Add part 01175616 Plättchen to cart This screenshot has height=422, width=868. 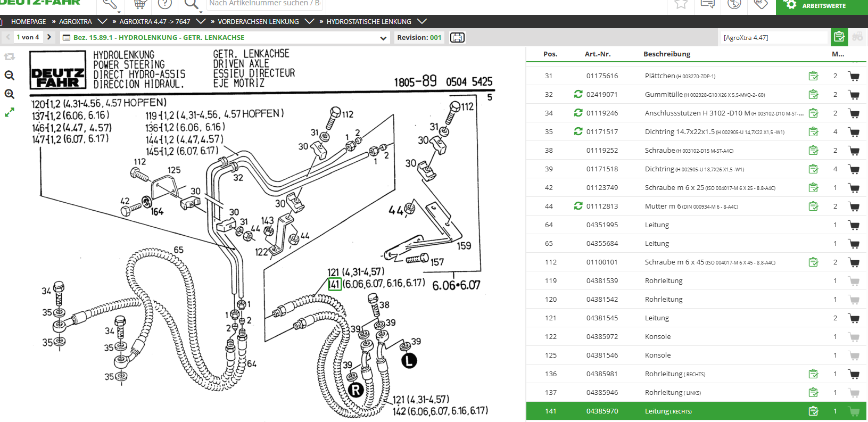click(854, 76)
